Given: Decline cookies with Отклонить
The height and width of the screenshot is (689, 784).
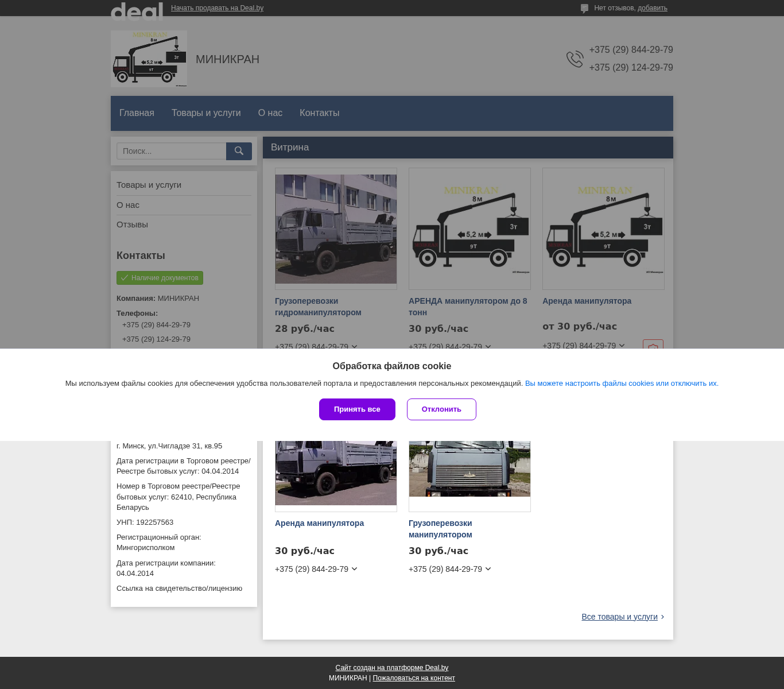Looking at the screenshot, I should 441,409.
